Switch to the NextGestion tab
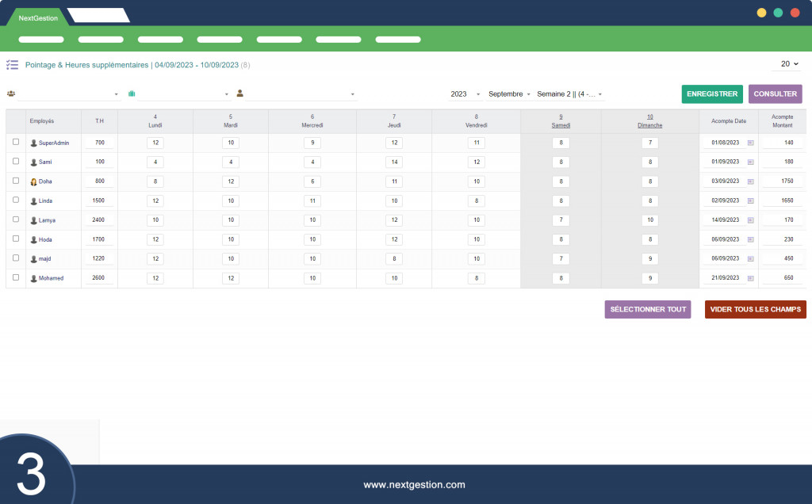The width and height of the screenshot is (812, 504). coord(38,18)
